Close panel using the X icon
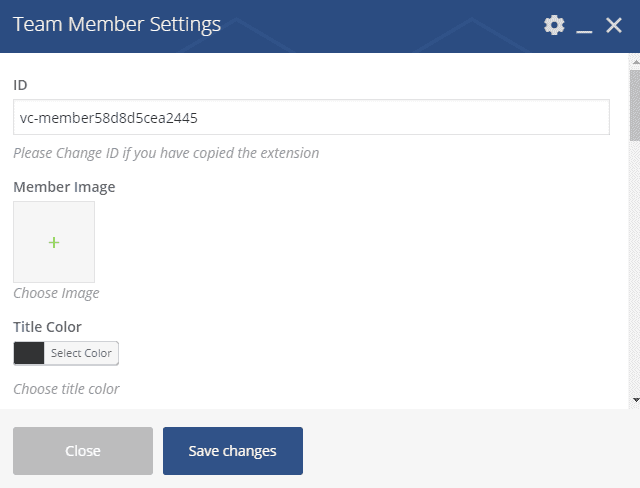The height and width of the screenshot is (488, 640). click(614, 26)
